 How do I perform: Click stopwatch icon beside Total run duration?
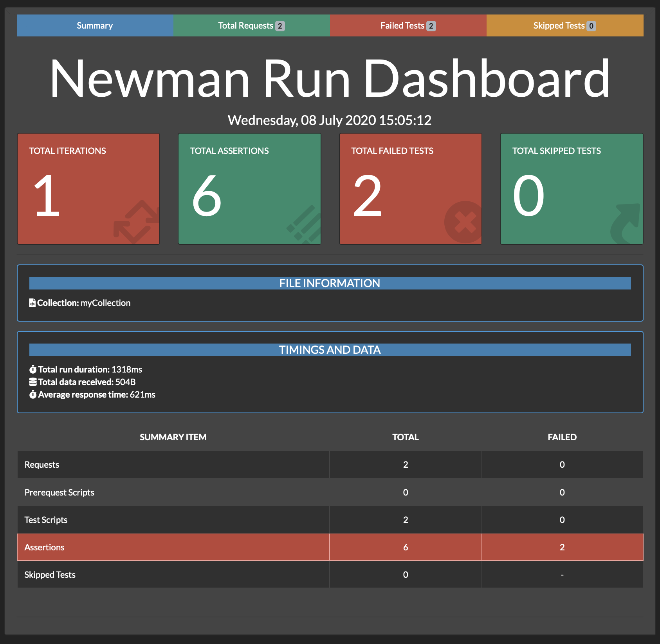point(33,369)
